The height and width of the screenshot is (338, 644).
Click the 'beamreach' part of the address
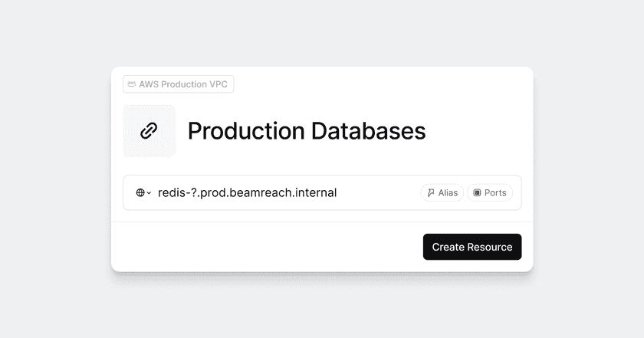click(265, 193)
